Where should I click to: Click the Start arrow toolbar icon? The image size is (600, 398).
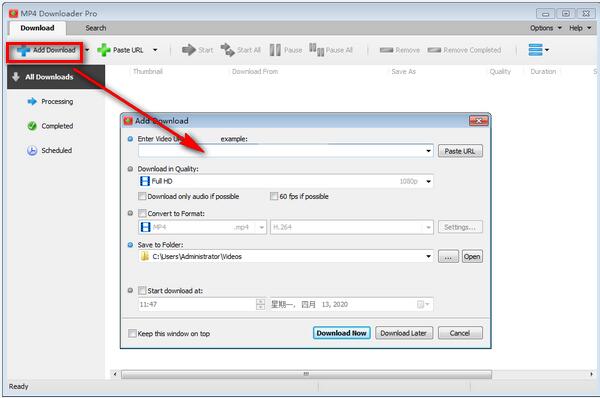189,50
